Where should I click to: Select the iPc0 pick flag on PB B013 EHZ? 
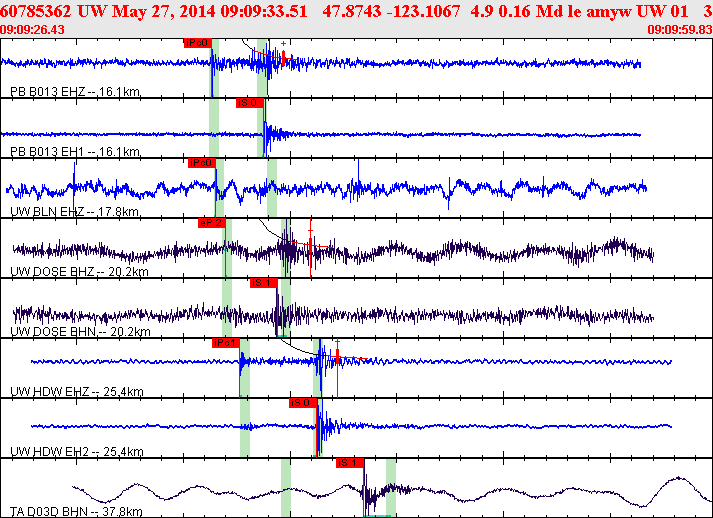pyautogui.click(x=198, y=43)
